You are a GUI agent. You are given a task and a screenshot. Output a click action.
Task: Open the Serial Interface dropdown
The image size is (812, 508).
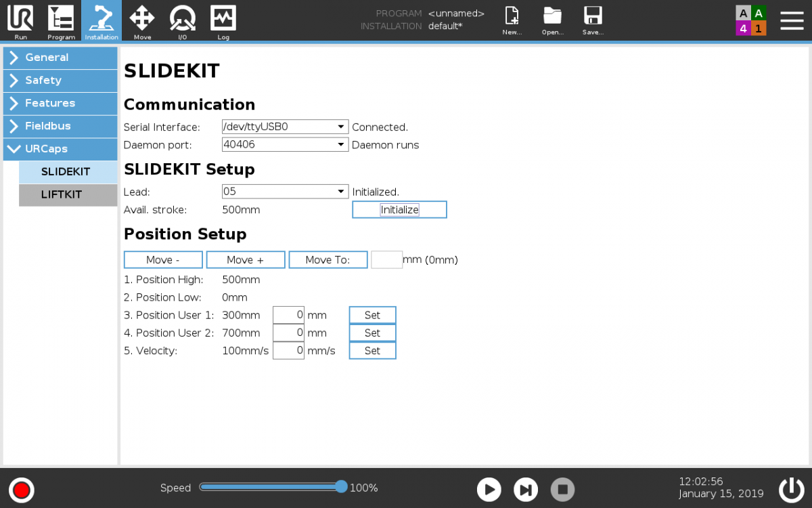pos(285,127)
